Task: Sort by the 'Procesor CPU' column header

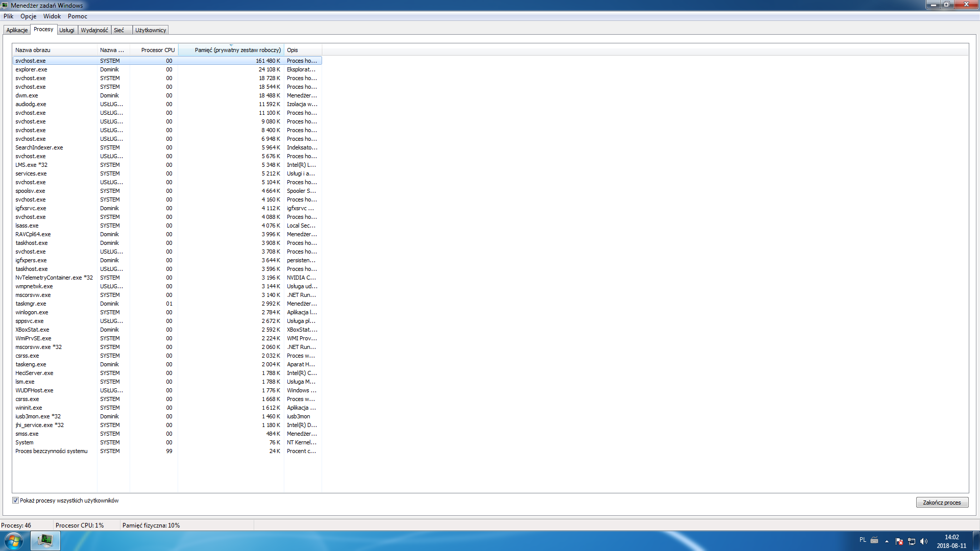Action: coord(154,50)
